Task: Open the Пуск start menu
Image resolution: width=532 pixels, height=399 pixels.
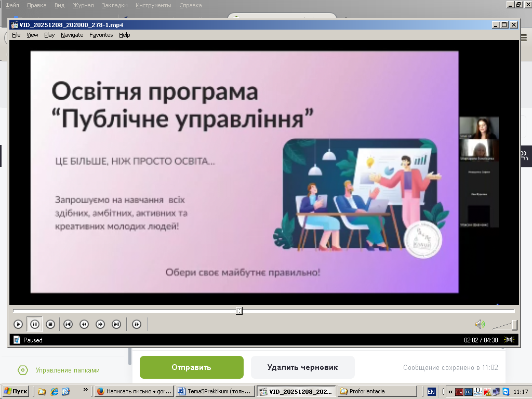Action: coord(16,391)
